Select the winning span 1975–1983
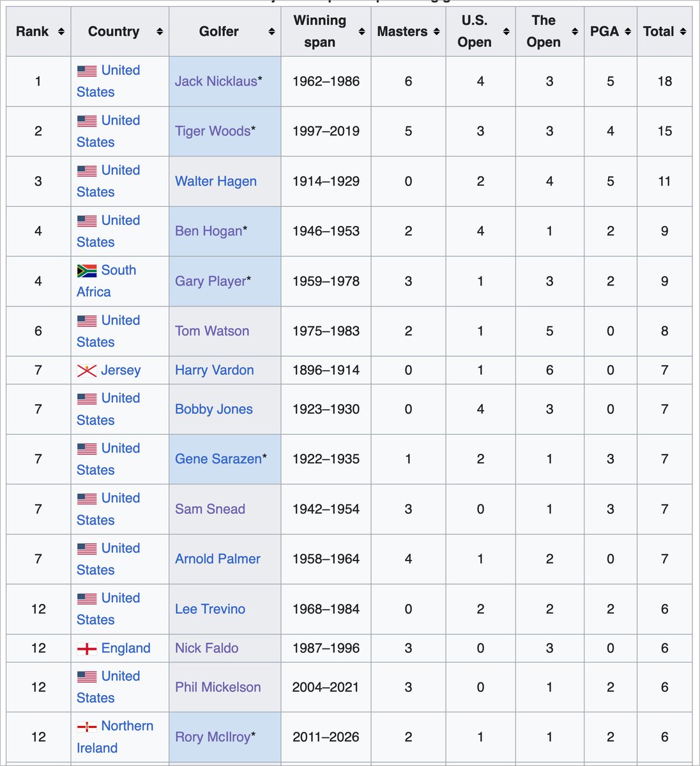This screenshot has height=766, width=700. (326, 331)
